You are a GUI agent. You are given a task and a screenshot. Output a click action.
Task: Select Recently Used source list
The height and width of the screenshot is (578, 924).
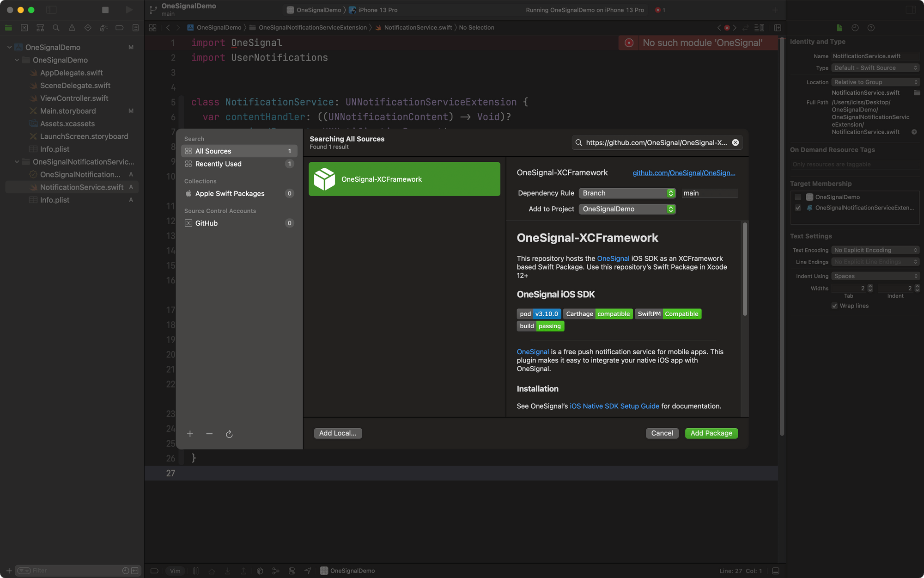pos(218,164)
